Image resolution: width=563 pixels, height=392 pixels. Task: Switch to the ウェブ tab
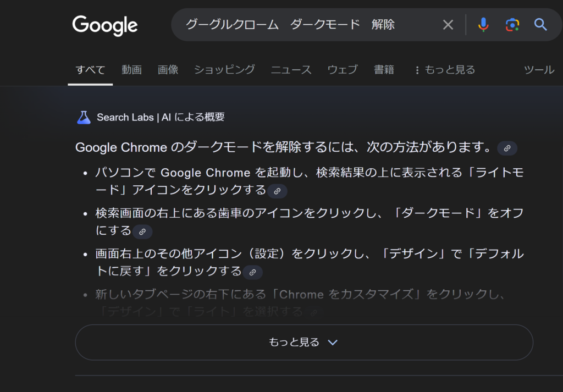(x=343, y=70)
